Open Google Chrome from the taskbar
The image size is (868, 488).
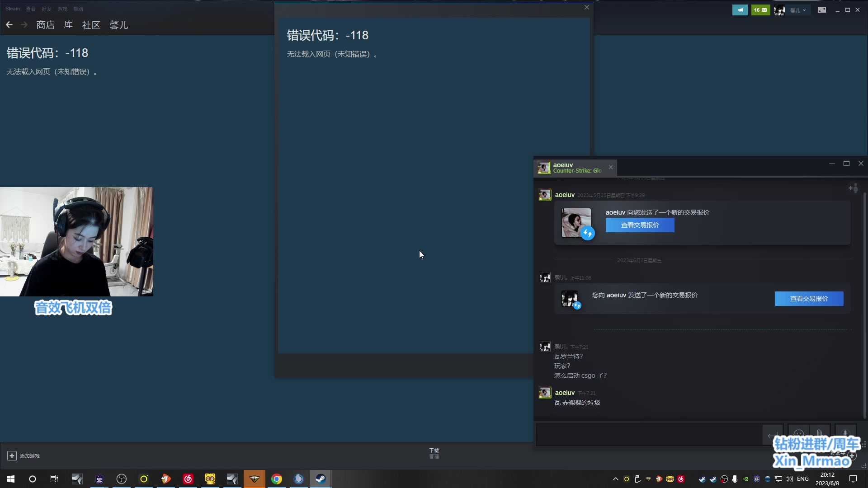[277, 479]
